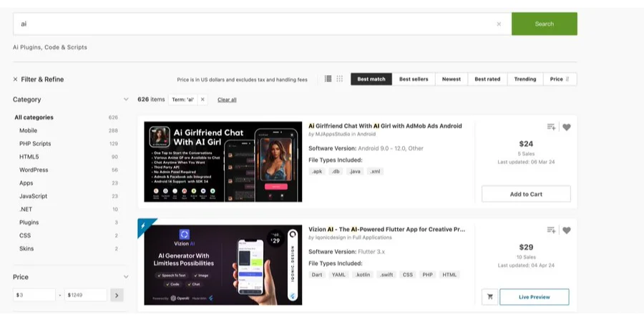Click the .swift file type tag

coord(387,275)
